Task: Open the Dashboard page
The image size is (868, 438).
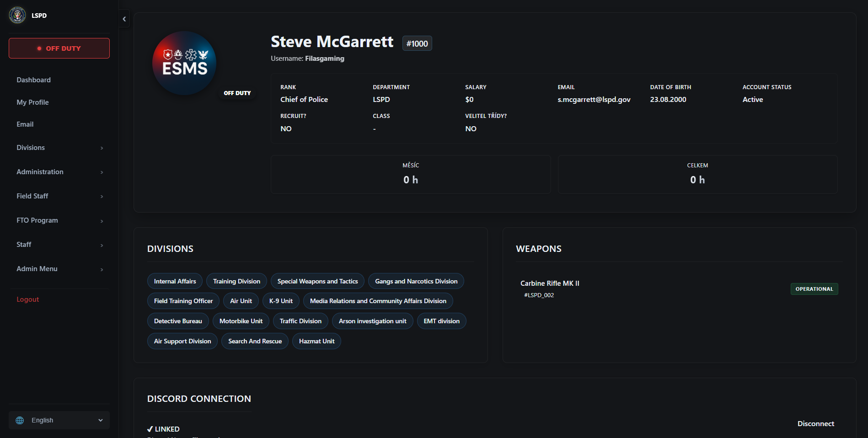Action: pyautogui.click(x=34, y=80)
